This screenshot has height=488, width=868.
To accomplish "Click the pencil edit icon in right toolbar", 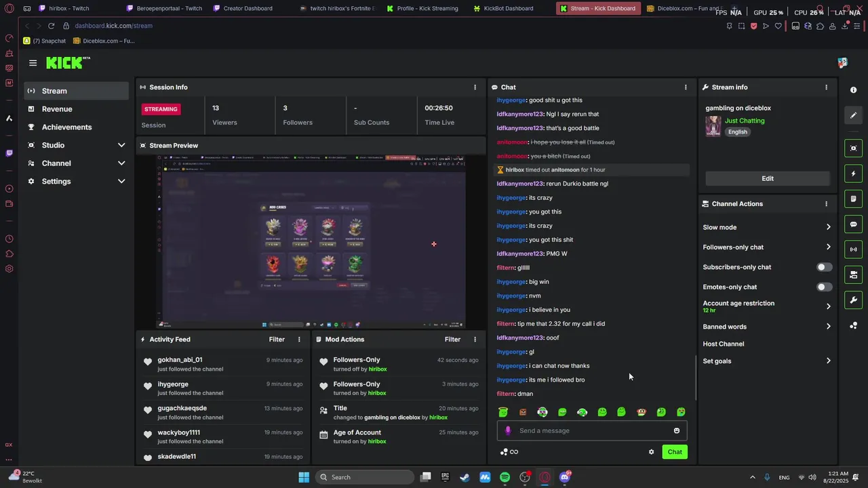I will point(853,115).
